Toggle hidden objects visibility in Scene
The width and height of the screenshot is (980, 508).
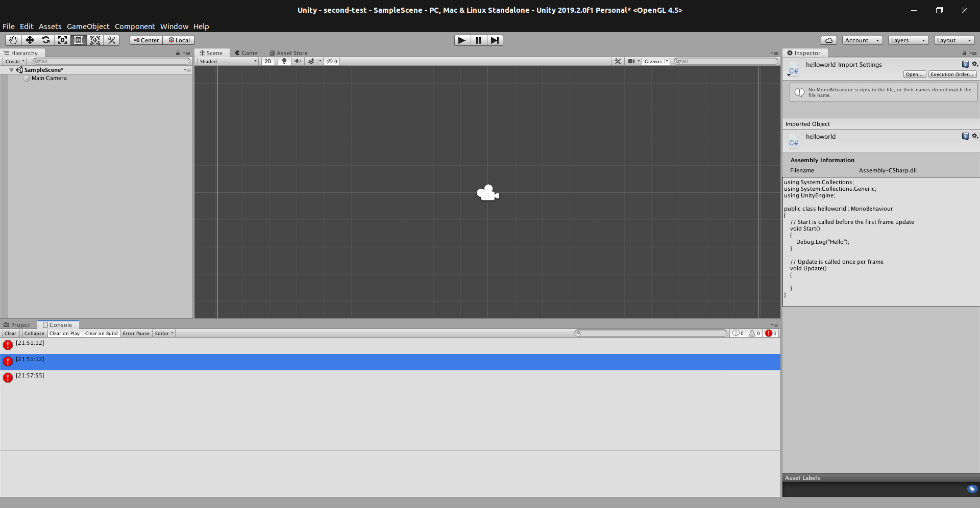332,61
